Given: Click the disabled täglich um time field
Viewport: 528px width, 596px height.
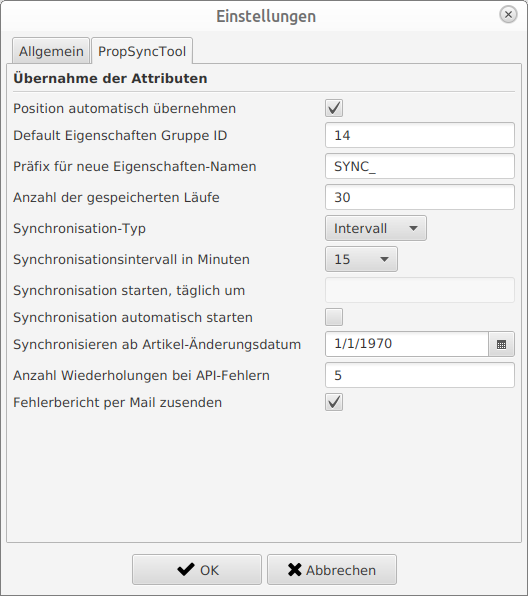Looking at the screenshot, I should tap(420, 290).
